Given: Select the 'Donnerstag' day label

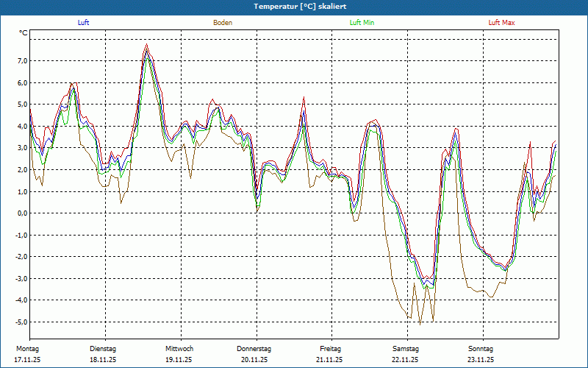Looking at the screenshot, I should (254, 348).
